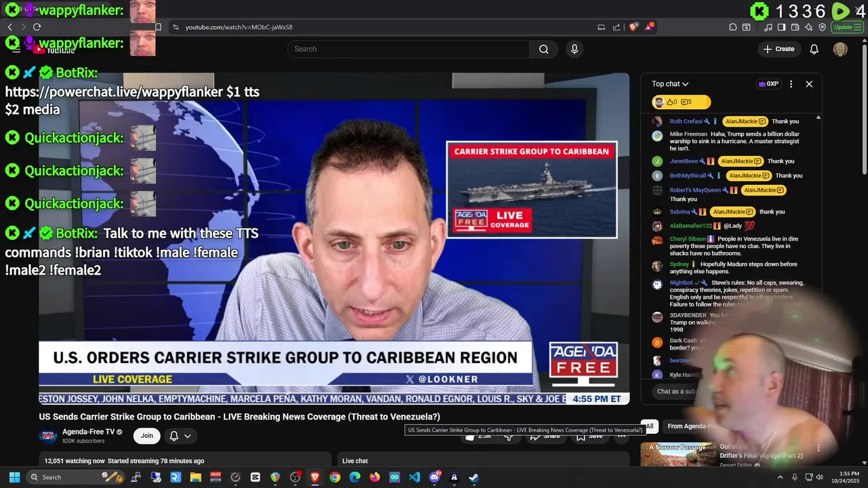
Task: Click the YouTube search magnifier button
Action: coord(544,49)
